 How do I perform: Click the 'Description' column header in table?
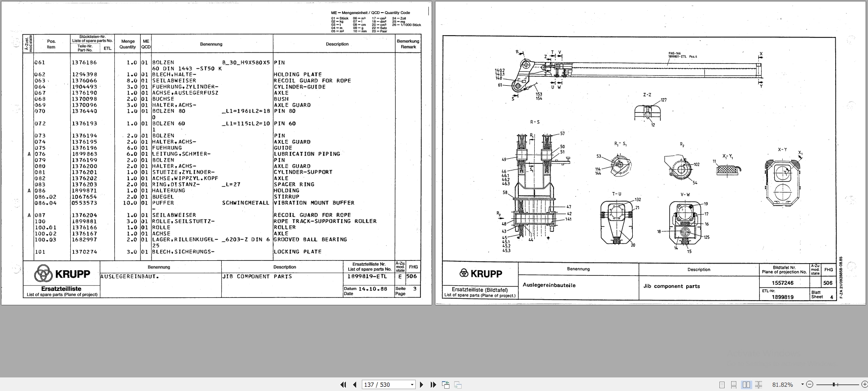click(x=337, y=44)
